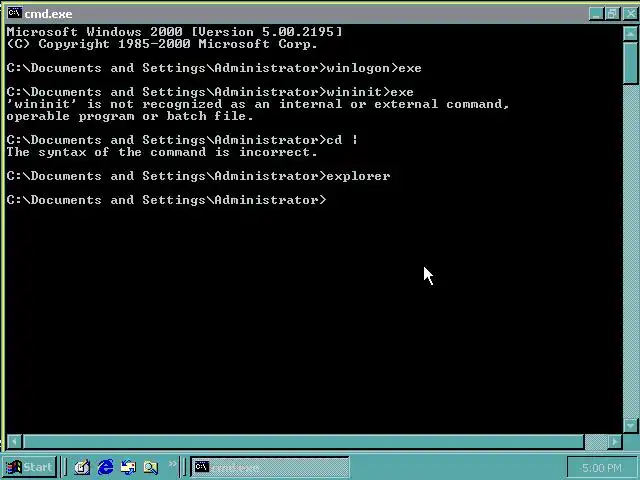The width and height of the screenshot is (640, 480).
Task: Open Outlook Express quick launch icon
Action: (128, 467)
